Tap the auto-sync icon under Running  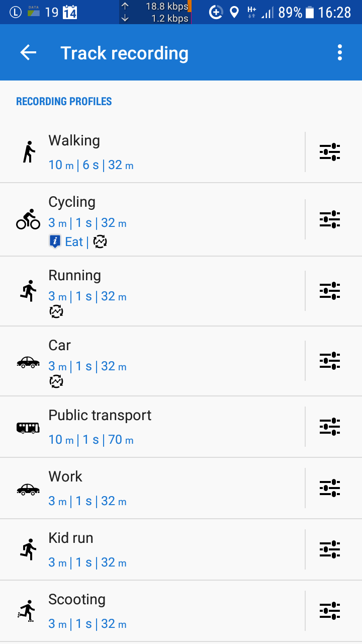[56, 312]
